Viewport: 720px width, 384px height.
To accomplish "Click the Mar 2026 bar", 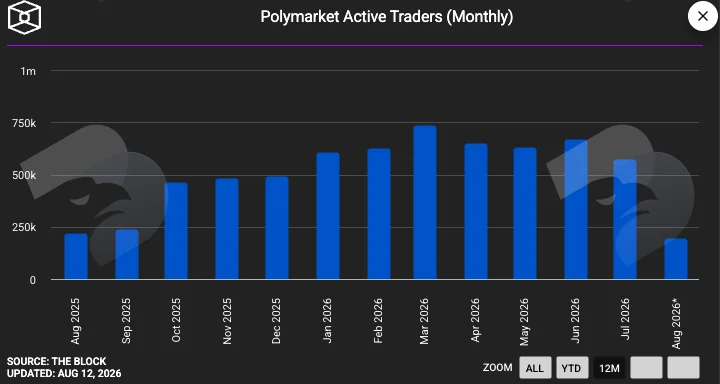I will [x=425, y=203].
